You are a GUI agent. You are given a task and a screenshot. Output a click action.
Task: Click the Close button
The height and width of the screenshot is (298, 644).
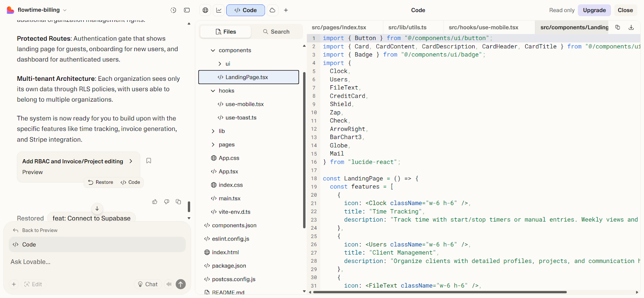pos(625,10)
